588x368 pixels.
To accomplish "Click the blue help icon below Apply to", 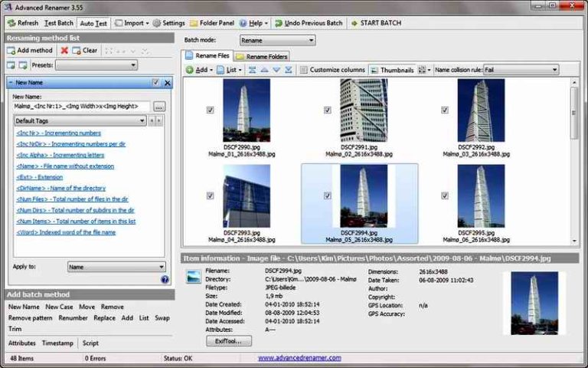I will point(165,280).
